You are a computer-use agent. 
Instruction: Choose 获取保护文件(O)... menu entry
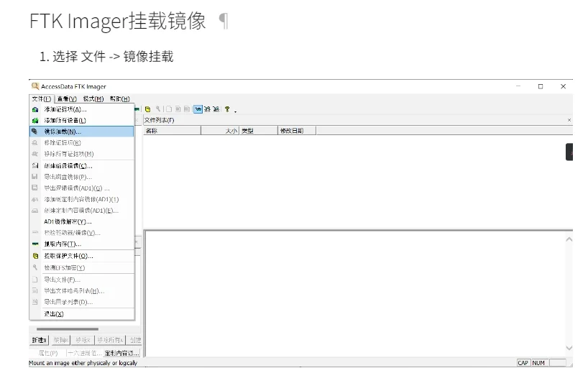click(x=82, y=256)
